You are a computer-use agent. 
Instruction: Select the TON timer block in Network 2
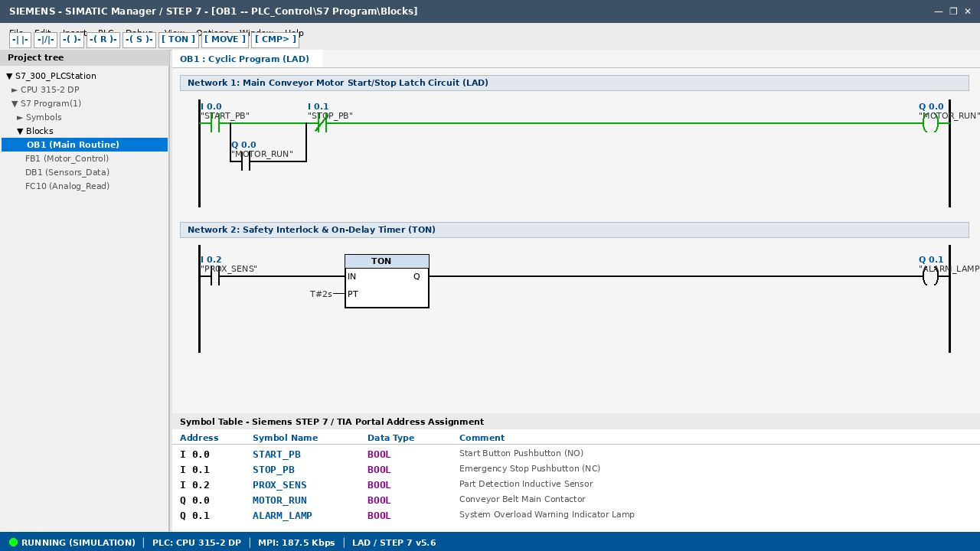pyautogui.click(x=387, y=281)
